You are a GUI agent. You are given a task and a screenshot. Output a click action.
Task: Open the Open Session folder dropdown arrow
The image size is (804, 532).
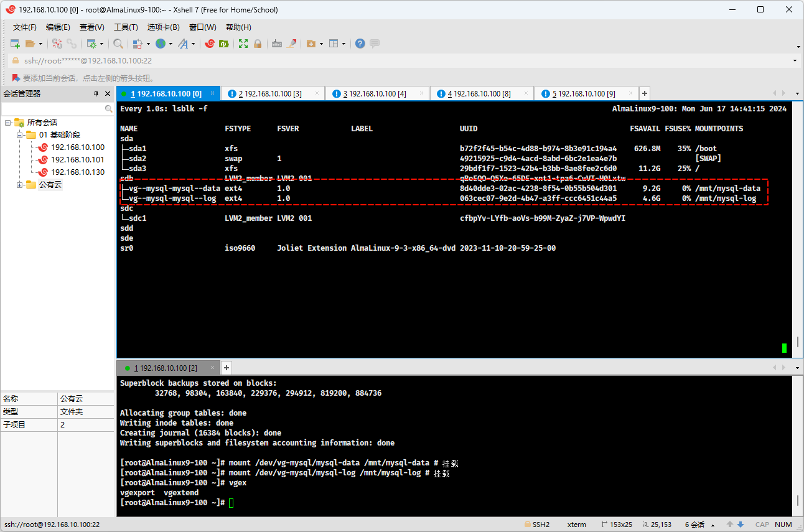coord(41,44)
